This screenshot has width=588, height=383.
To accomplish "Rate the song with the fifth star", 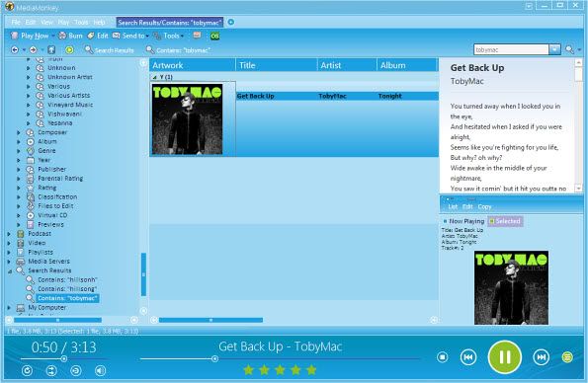I will coord(311,370).
